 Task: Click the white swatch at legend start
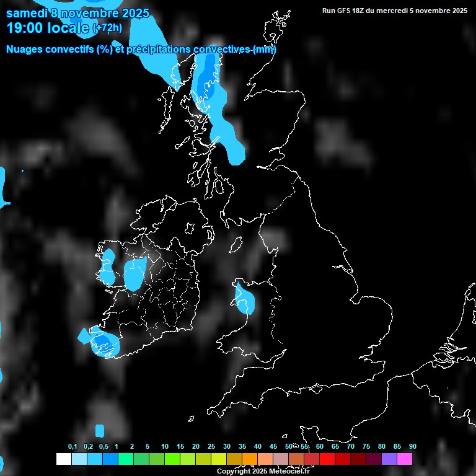pyautogui.click(x=63, y=459)
